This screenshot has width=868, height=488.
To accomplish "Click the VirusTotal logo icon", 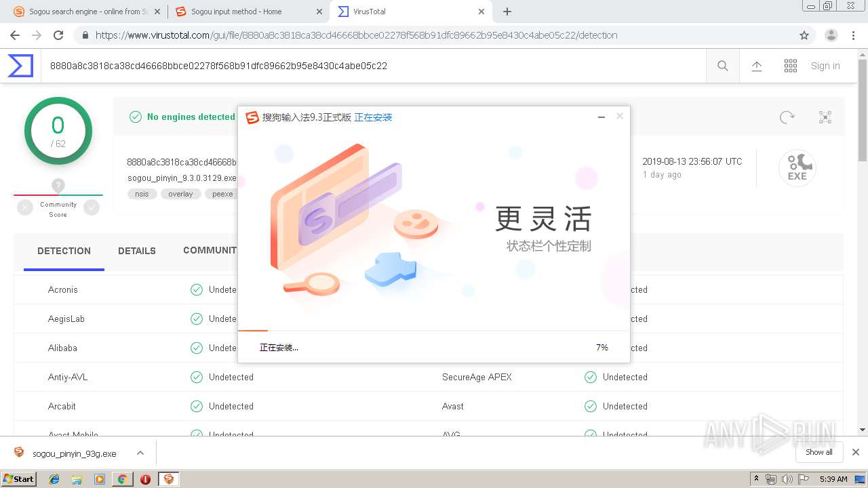I will (x=20, y=66).
